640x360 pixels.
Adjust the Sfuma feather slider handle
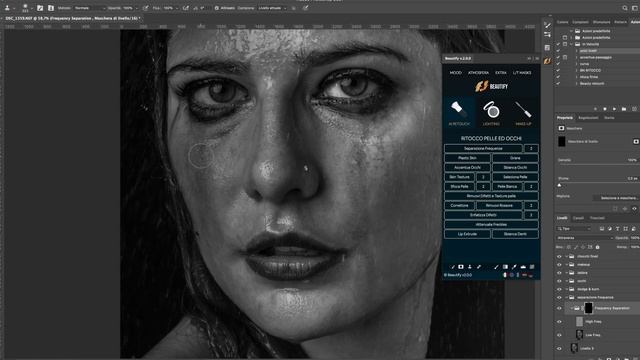tap(559, 185)
